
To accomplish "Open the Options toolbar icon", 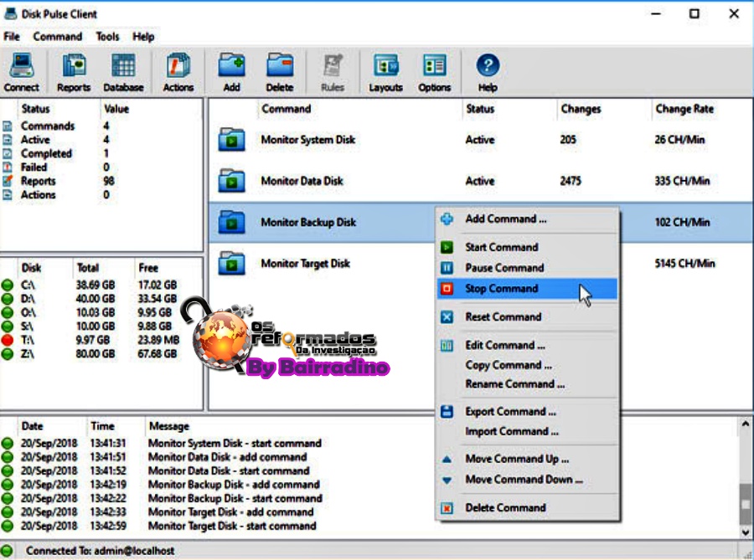I will pos(435,73).
